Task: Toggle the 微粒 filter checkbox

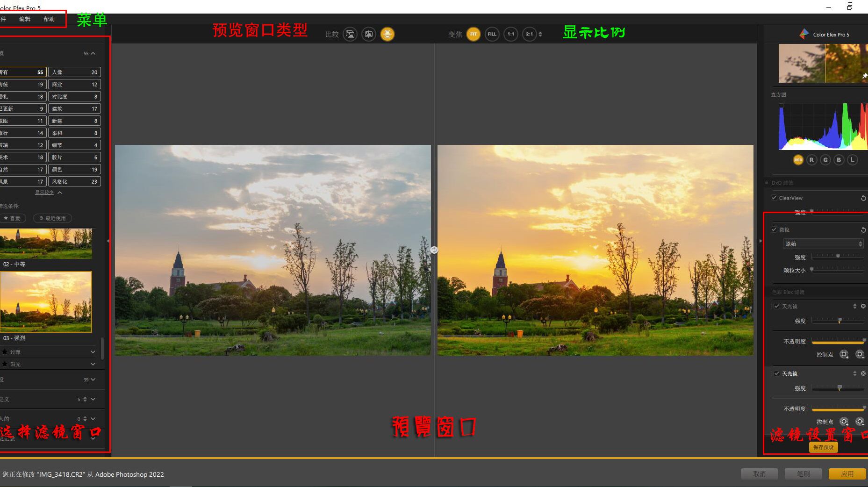Action: (x=775, y=229)
